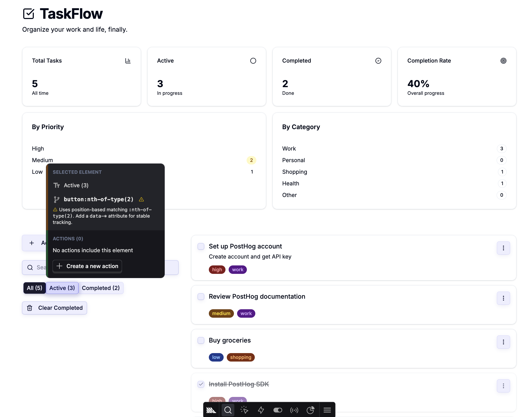Open options menu for Buy groceries task
532x417 pixels.
(x=503, y=342)
